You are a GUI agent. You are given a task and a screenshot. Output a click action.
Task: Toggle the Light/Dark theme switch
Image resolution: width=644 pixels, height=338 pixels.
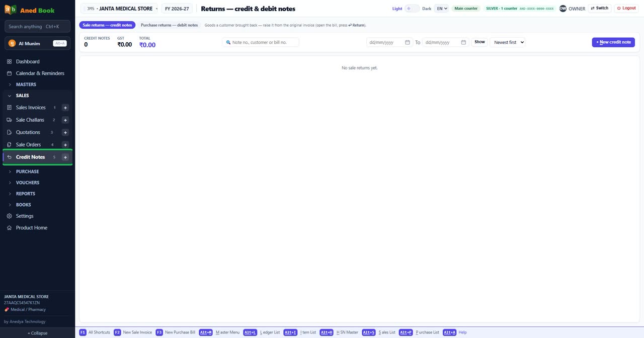coord(412,9)
